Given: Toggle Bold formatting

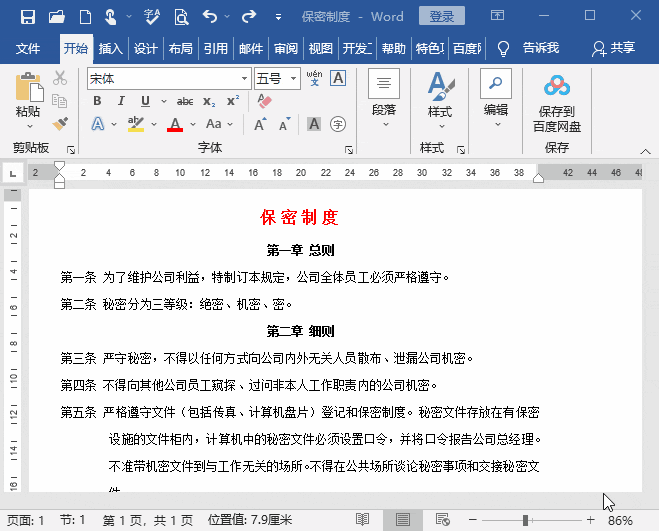Looking at the screenshot, I should [97, 101].
